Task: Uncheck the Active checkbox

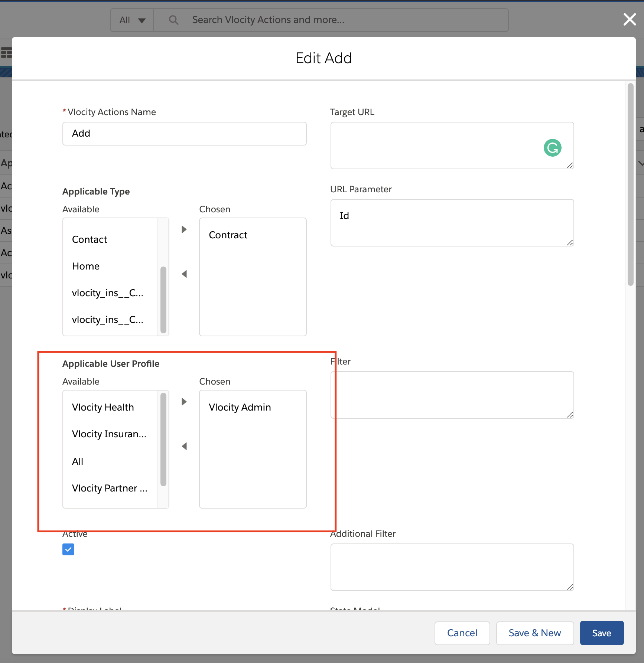Action: click(x=68, y=549)
